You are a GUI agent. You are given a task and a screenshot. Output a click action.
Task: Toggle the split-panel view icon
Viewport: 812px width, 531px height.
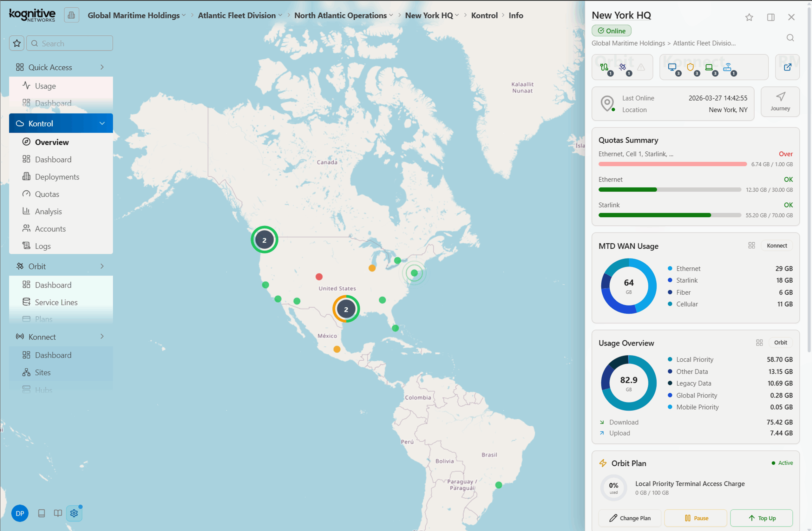click(x=771, y=17)
